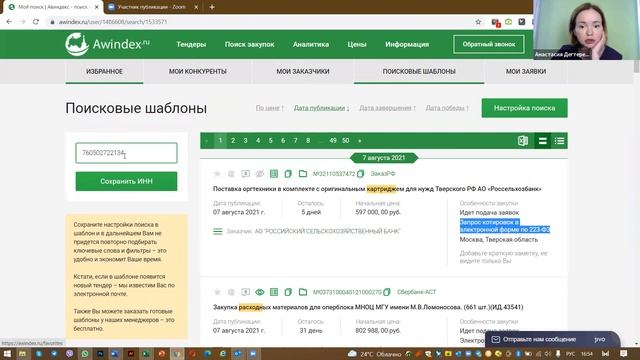Screen dimensions: 640x360
Task: Open Сбербанк-АСТ platform link
Action: 416,292
